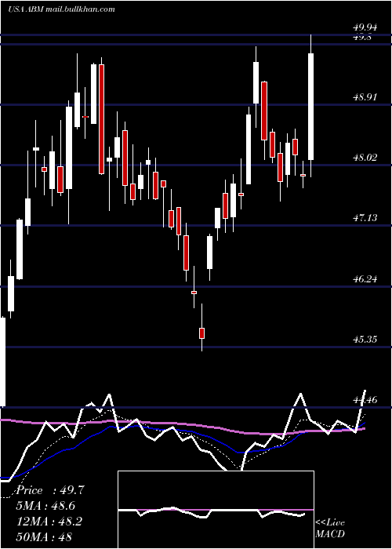
Task: Click the '<<Live MACD' label
Action: [x=330, y=528]
